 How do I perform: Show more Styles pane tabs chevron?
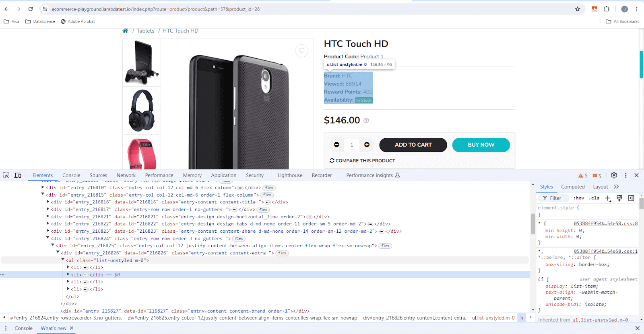click(x=616, y=187)
